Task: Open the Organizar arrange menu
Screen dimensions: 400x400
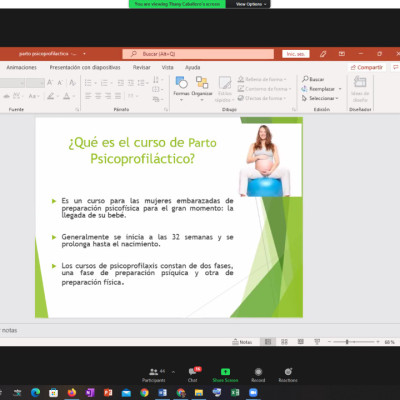Action: tap(202, 87)
